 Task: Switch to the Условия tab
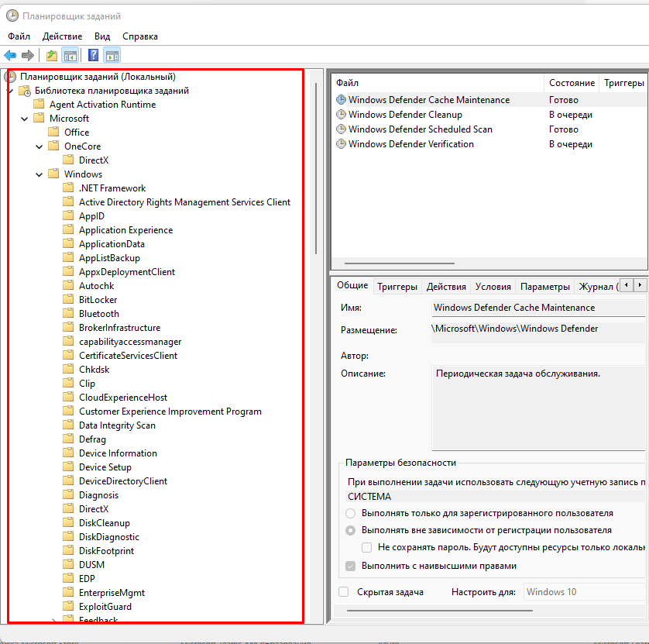coord(493,287)
